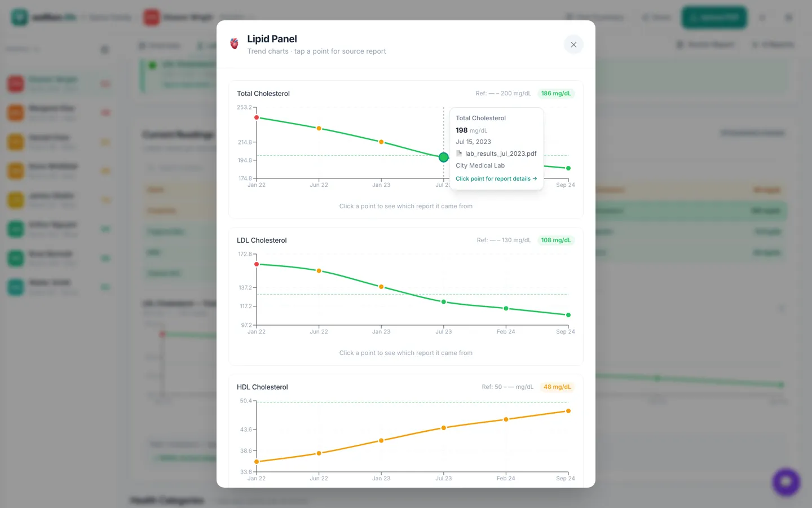812x508 pixels.
Task: Click the 'City Medical Lab' text in tooltip
Action: [x=480, y=166]
